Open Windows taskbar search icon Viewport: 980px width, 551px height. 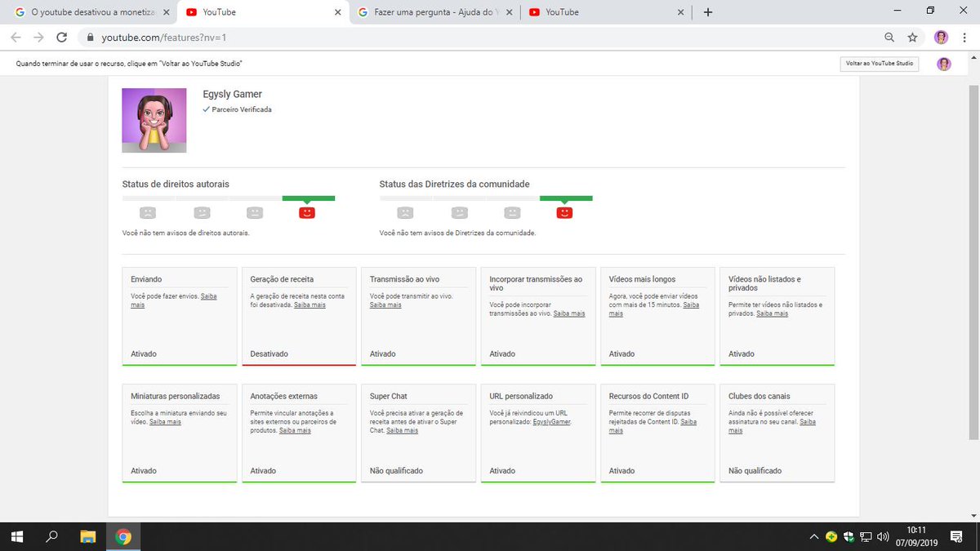(x=52, y=536)
